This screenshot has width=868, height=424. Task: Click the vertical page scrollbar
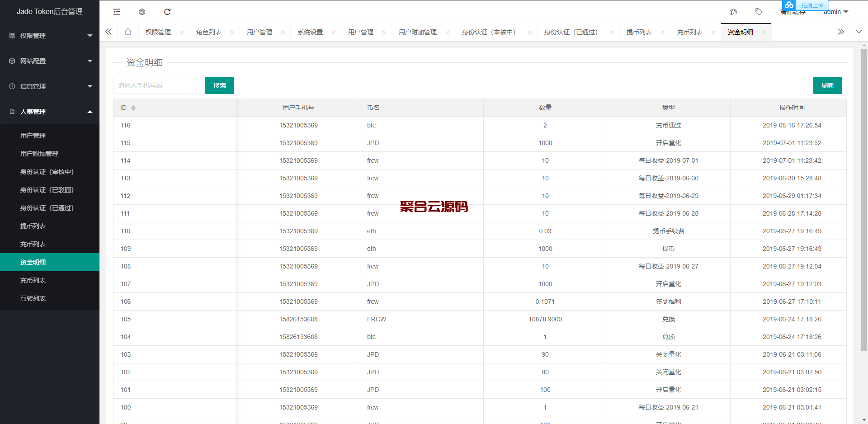pos(864,199)
